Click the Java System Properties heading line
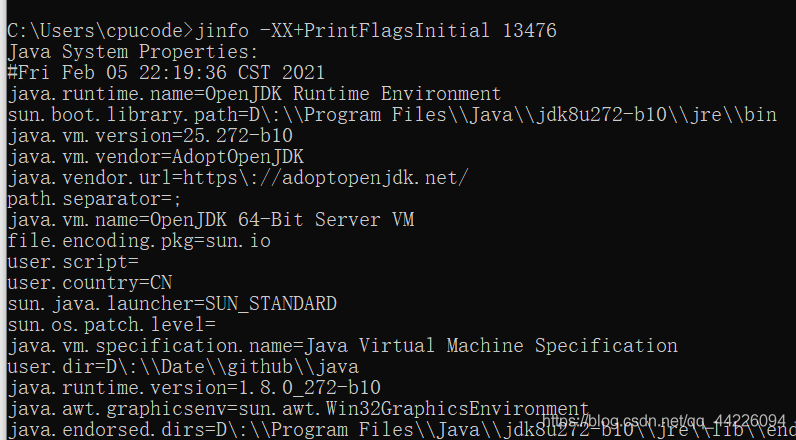 coord(132,51)
